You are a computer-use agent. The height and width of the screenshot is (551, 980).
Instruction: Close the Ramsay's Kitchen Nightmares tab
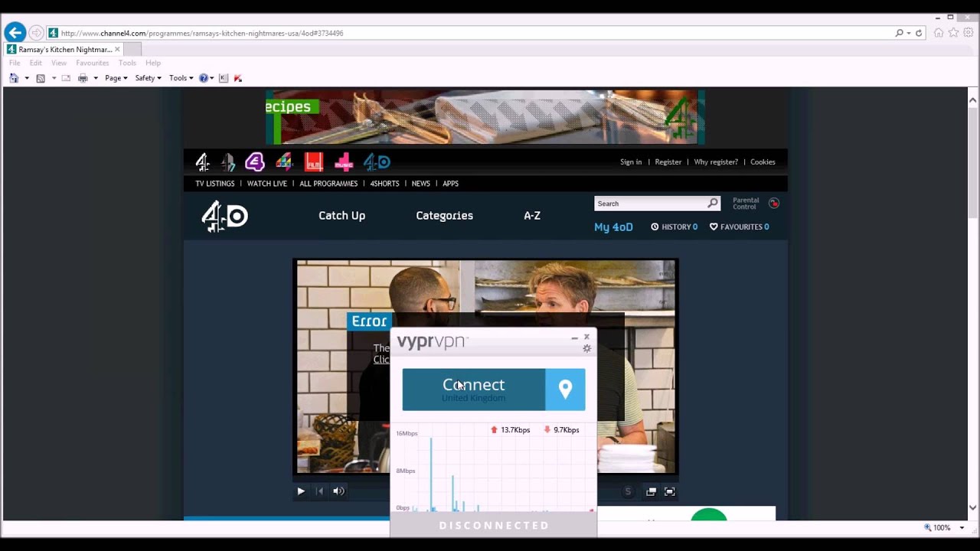click(117, 50)
